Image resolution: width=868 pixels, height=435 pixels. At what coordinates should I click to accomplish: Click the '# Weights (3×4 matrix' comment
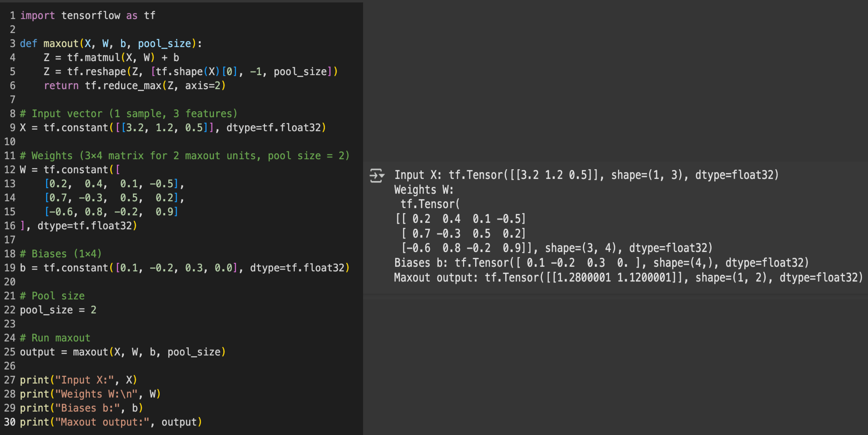click(185, 156)
